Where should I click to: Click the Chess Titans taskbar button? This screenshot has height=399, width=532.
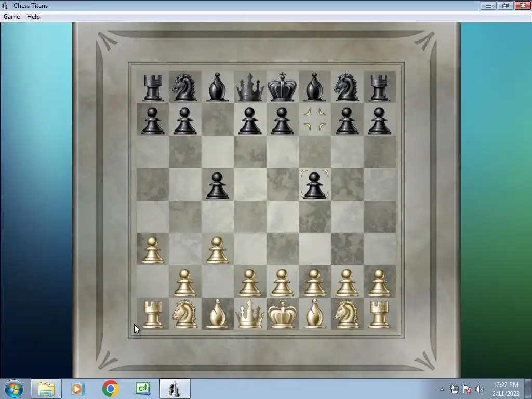point(175,389)
